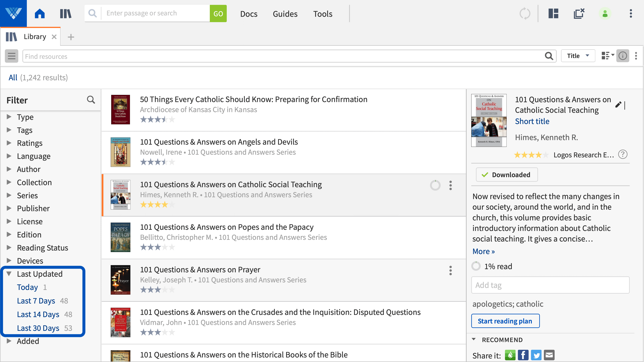This screenshot has width=644, height=362.
Task: Expand the Ratings filter
Action: 9,143
